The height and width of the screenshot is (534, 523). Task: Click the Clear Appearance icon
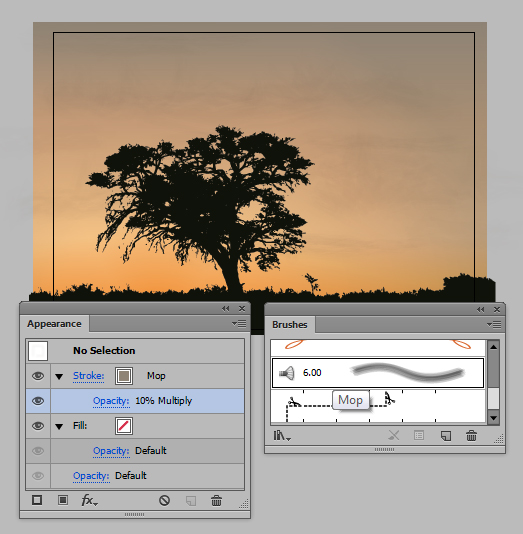pyautogui.click(x=164, y=500)
